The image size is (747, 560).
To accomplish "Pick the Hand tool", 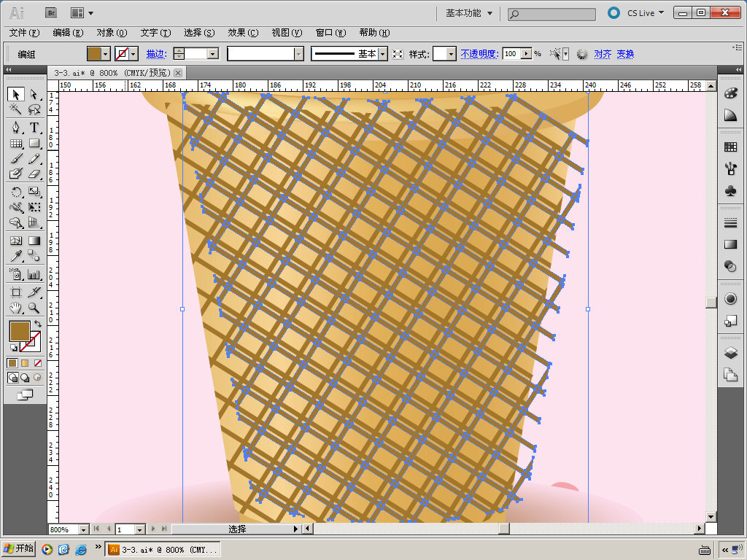I will pos(16,308).
